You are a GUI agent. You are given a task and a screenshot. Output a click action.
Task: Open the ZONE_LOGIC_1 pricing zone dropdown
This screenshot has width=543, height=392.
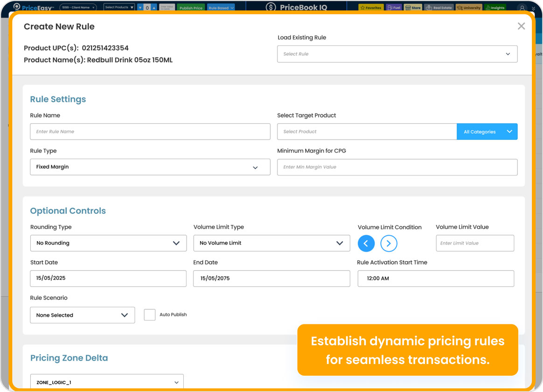107,382
